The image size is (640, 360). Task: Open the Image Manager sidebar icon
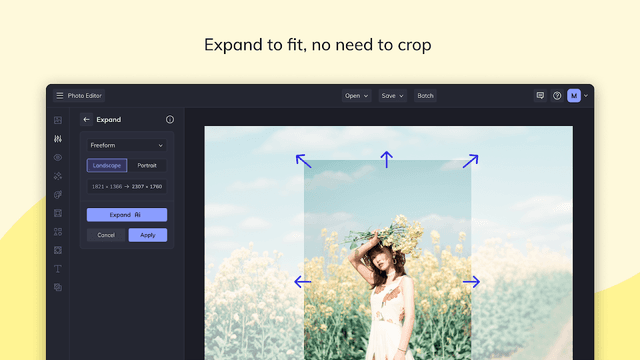(x=58, y=120)
